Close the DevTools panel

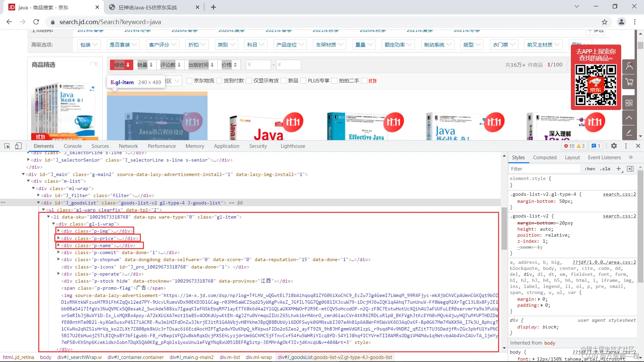(x=638, y=146)
